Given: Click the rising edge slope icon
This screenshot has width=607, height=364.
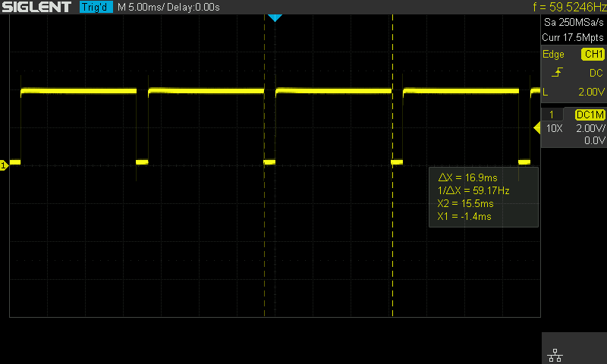Looking at the screenshot, I should 558,73.
